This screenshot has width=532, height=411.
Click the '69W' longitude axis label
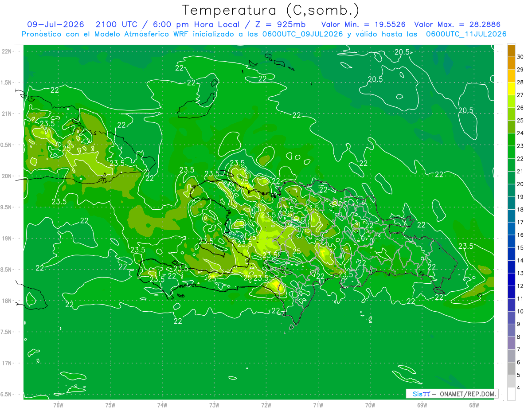tap(422, 405)
